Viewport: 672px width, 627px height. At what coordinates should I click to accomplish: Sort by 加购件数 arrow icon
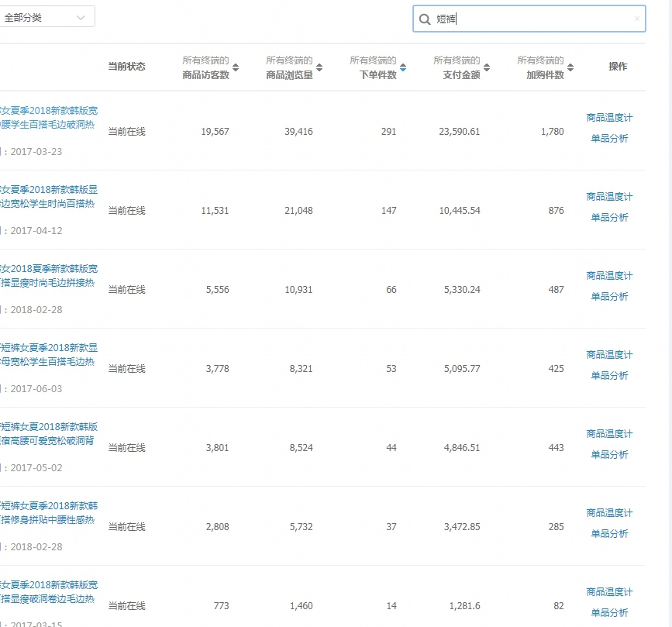[570, 67]
